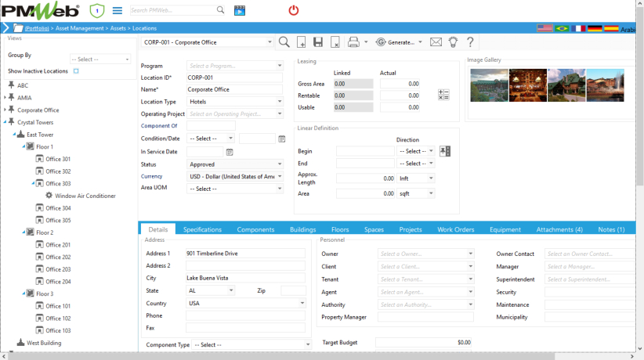Click the envelope email icon in toolbar

coord(436,42)
